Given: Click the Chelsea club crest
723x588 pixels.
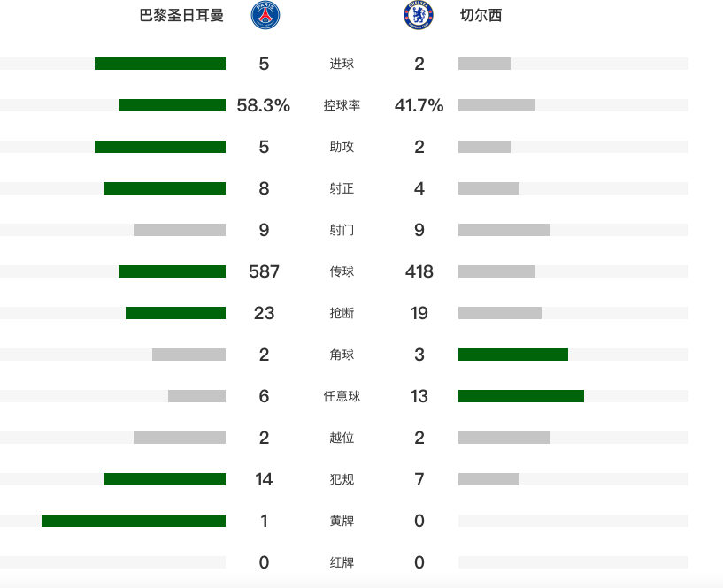Looking at the screenshot, I should click(x=419, y=15).
